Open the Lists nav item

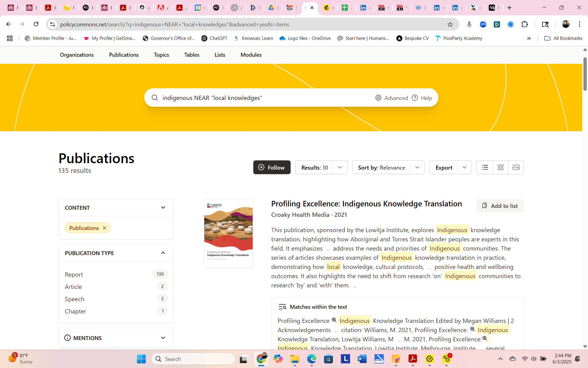coord(220,55)
